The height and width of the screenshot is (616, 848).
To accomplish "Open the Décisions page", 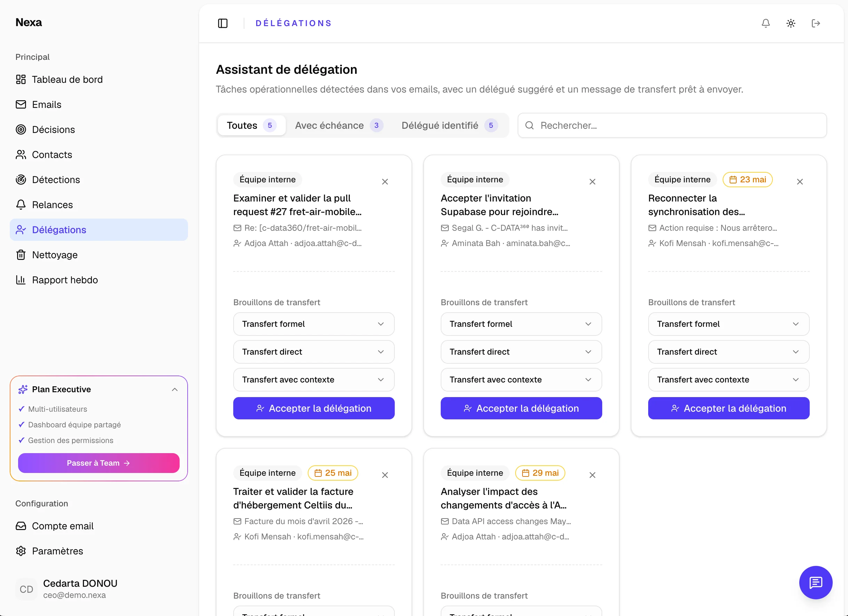I will click(x=99, y=129).
